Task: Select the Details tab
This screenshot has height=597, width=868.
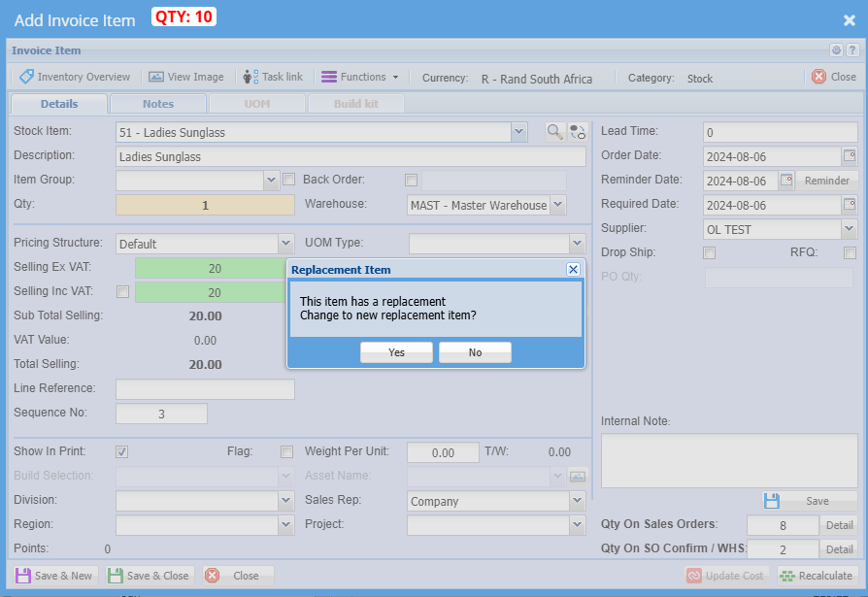Action: tap(59, 104)
